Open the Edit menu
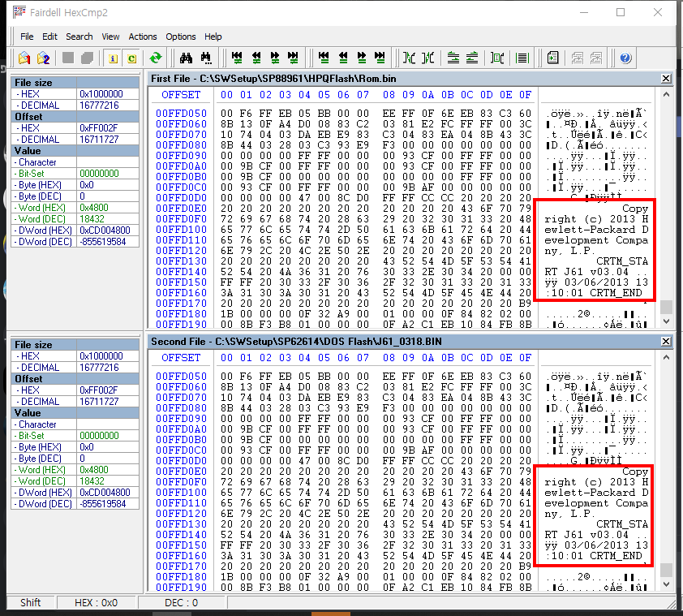Screen dimensions: 683x616 coord(49,37)
